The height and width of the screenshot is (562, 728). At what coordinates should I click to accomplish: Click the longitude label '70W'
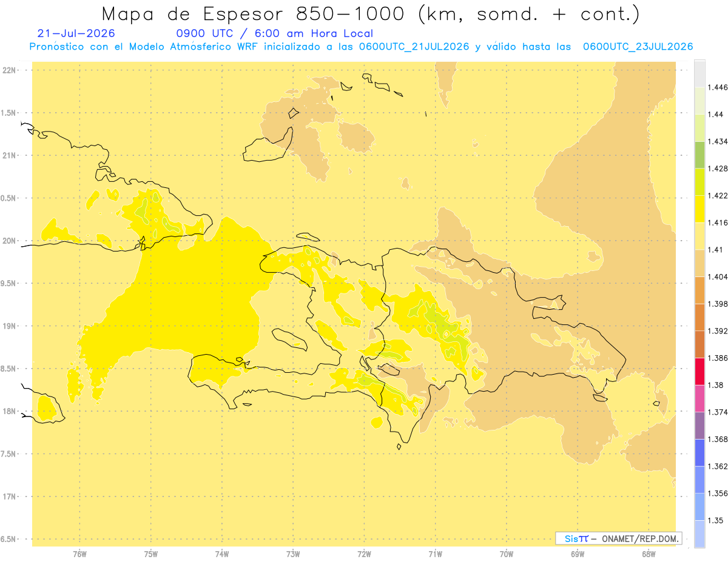point(506,554)
